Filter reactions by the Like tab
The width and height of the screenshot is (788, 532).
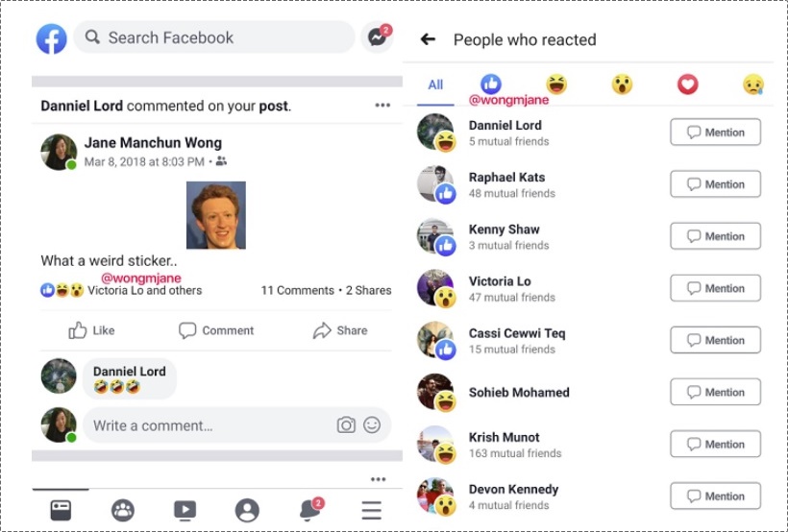(x=491, y=84)
